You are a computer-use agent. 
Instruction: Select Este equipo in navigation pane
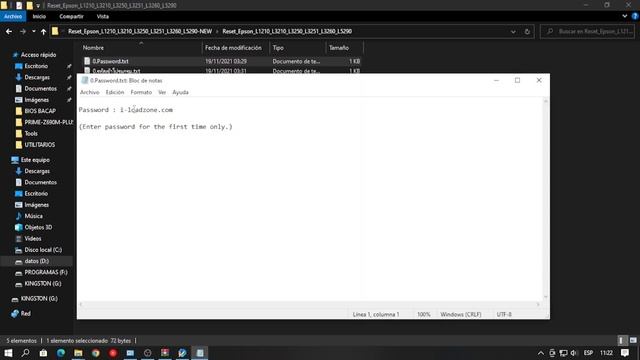pos(35,160)
